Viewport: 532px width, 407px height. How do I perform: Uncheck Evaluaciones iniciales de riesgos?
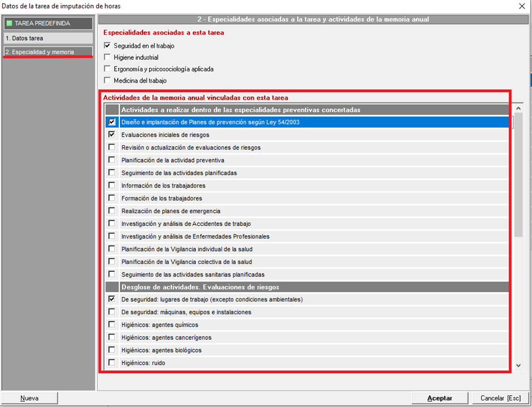pos(111,135)
